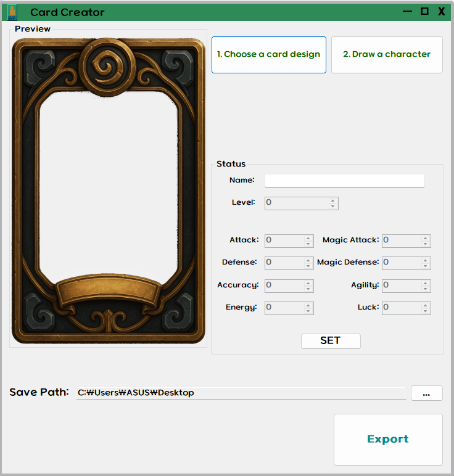The height and width of the screenshot is (476, 454).
Task: Minimize the Card Creator window
Action: [x=408, y=12]
